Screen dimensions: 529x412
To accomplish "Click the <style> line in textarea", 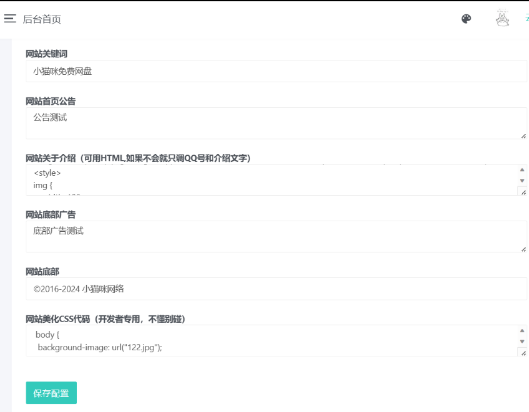I will coord(47,173).
